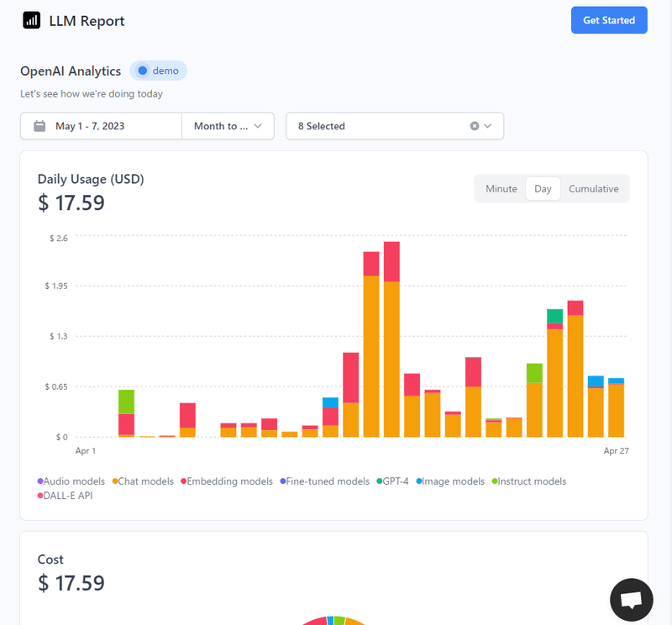Click the LLM Report bar chart logo
The image size is (672, 625).
tap(32, 21)
